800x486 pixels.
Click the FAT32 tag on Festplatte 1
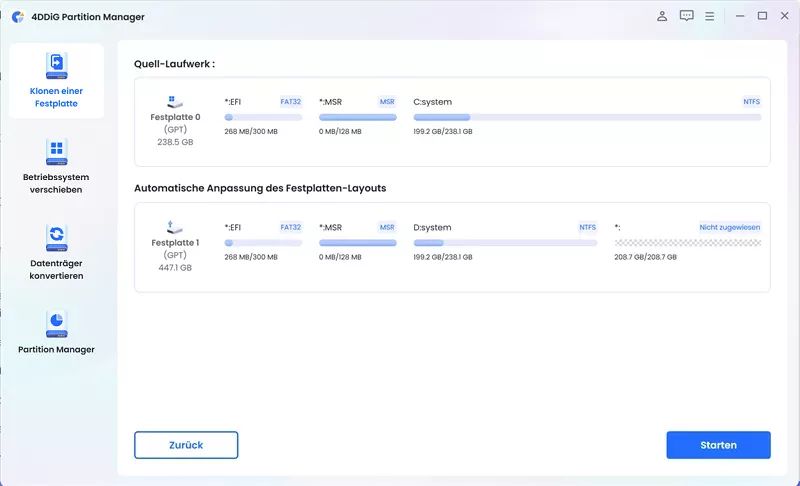point(291,227)
